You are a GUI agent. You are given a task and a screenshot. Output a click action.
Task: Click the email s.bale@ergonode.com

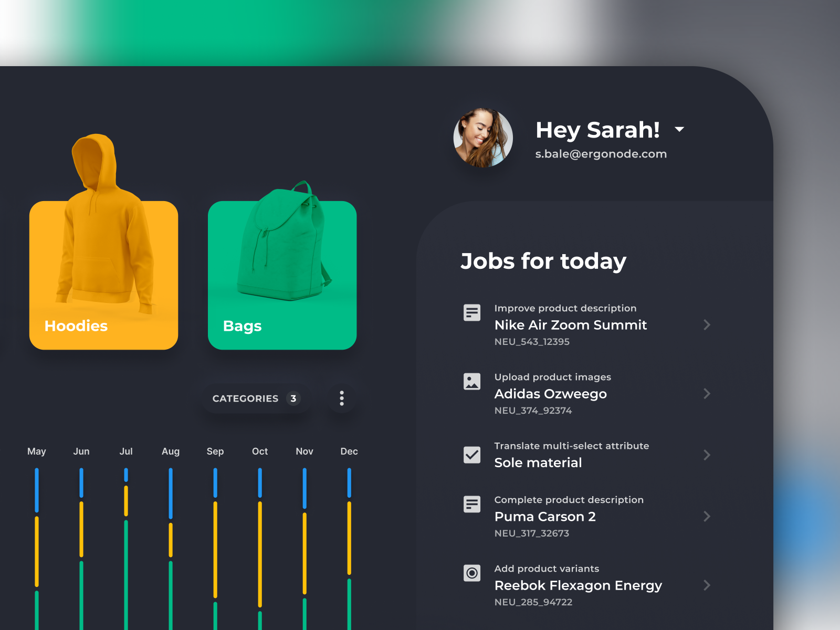601,154
